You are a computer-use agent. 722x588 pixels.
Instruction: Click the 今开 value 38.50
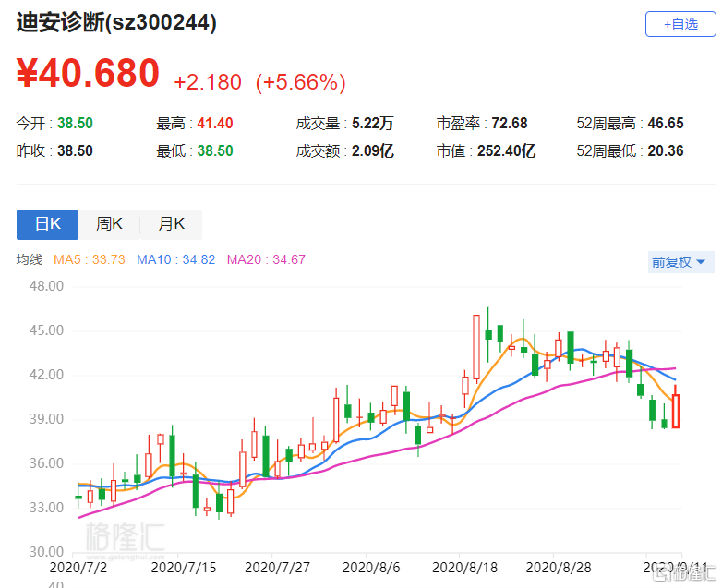click(x=75, y=123)
